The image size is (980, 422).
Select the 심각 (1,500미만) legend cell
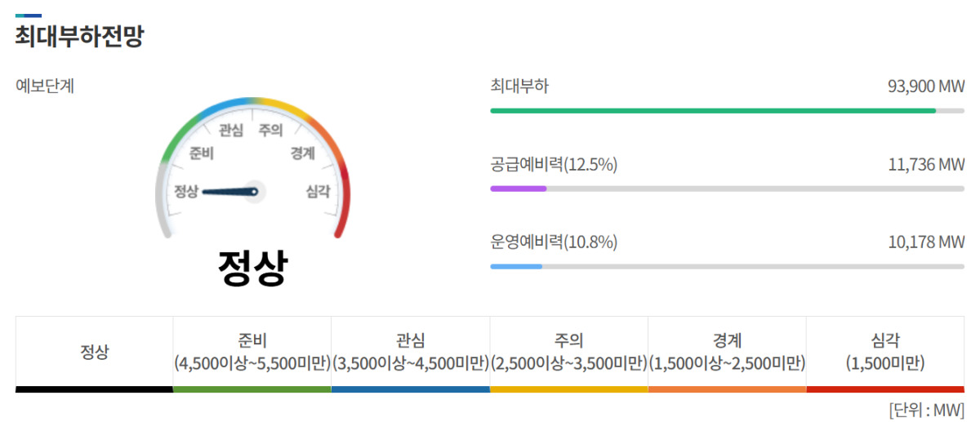click(885, 354)
